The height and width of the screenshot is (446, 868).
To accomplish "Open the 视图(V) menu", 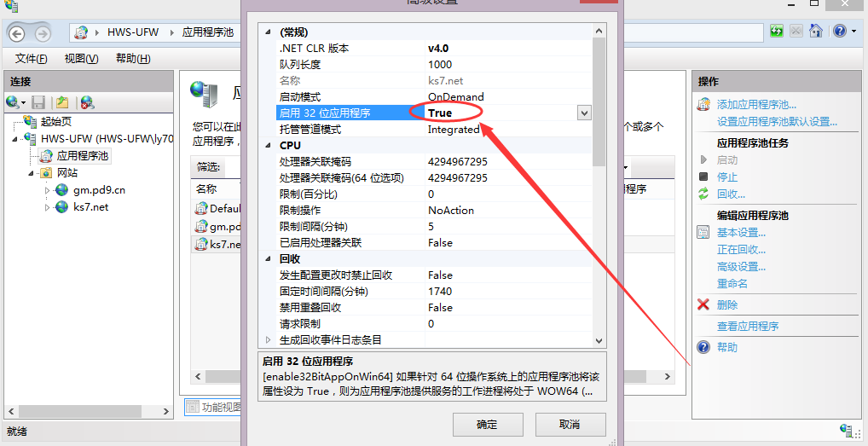I will pyautogui.click(x=81, y=59).
